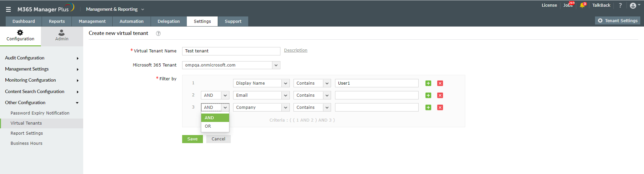
Task: Add a filter row after row 1
Action: coord(428,83)
